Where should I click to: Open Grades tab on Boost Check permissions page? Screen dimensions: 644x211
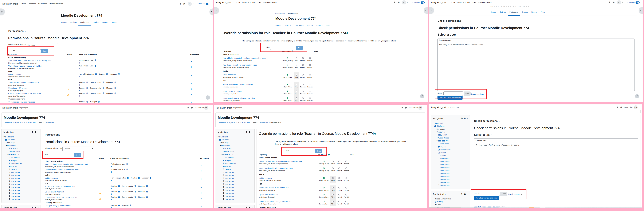click(525, 12)
